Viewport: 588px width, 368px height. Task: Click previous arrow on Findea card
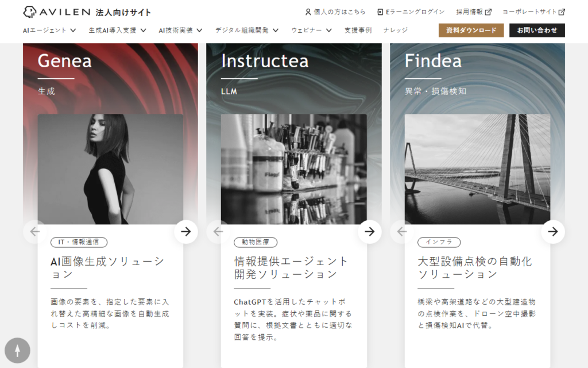click(402, 232)
